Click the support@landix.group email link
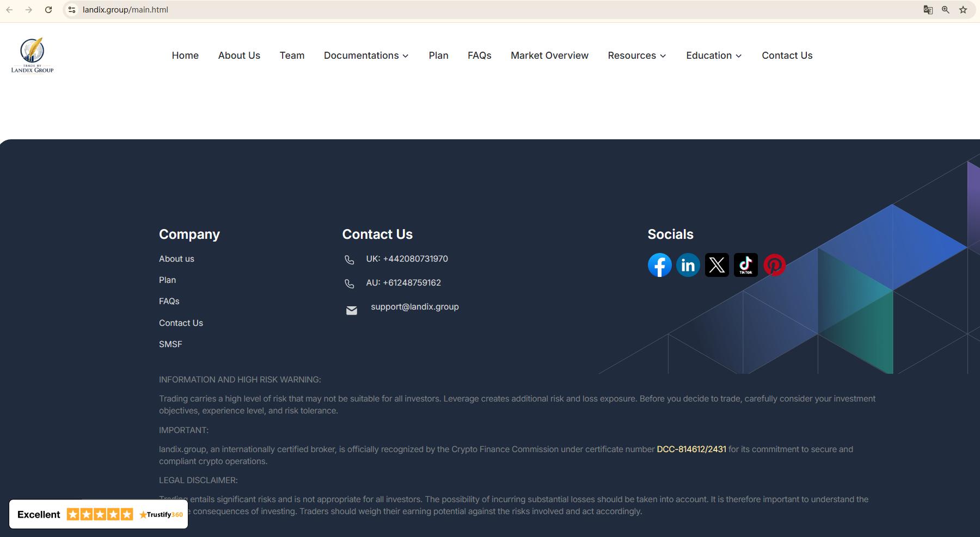This screenshot has width=980, height=537. click(415, 307)
